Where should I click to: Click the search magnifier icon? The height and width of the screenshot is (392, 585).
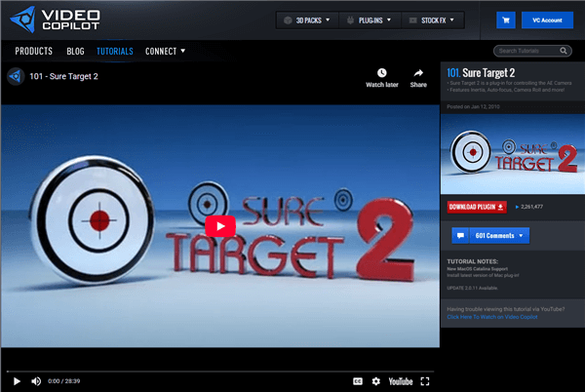click(x=564, y=51)
